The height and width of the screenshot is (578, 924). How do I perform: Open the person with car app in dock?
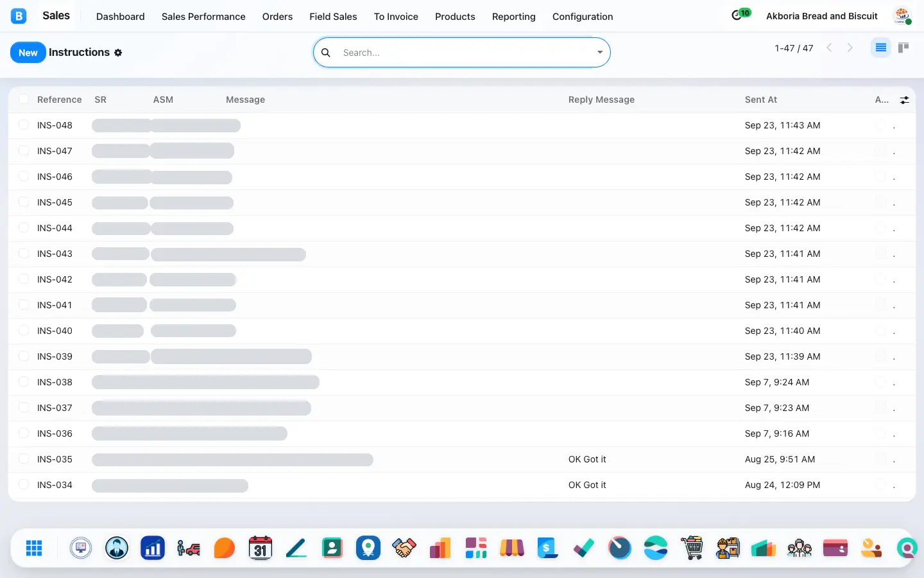tap(189, 548)
